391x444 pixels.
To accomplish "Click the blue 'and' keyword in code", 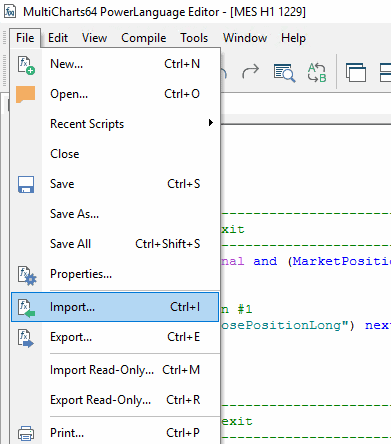I will click(265, 261).
